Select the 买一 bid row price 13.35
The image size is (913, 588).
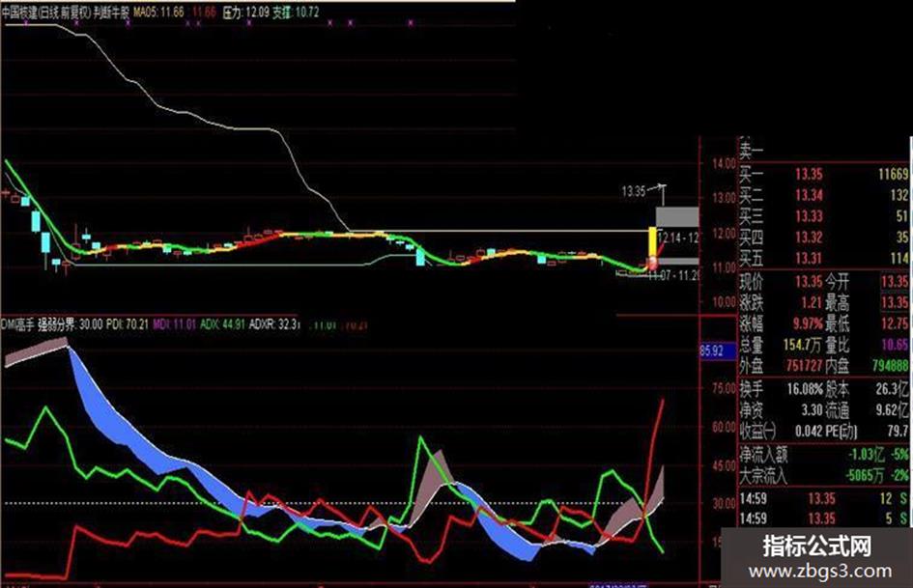pyautogui.click(x=810, y=174)
